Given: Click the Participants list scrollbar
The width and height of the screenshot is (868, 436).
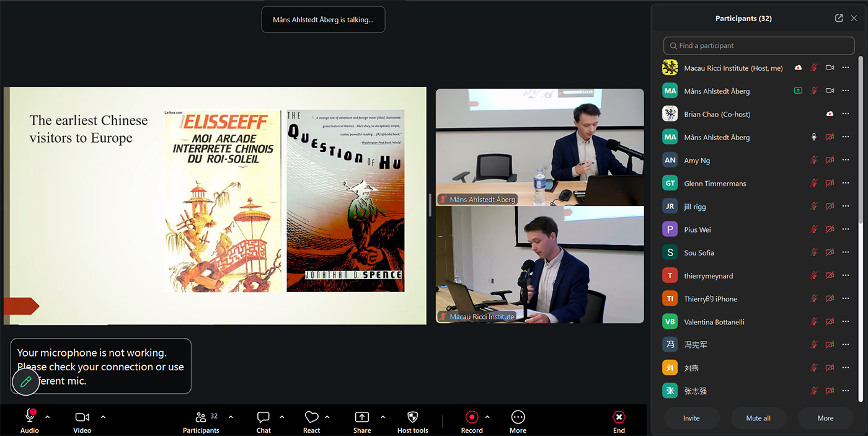Looking at the screenshot, I should point(860,140).
